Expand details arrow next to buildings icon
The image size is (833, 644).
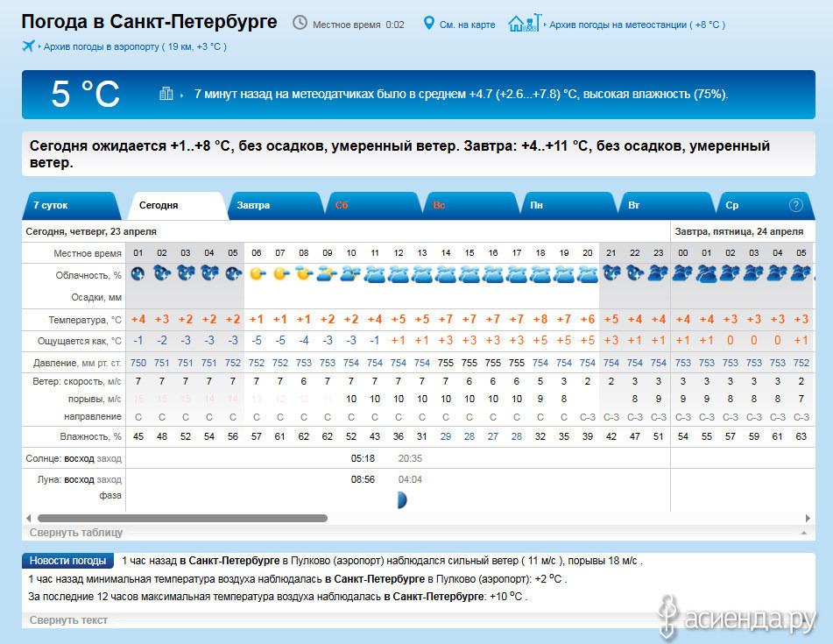tap(181, 95)
